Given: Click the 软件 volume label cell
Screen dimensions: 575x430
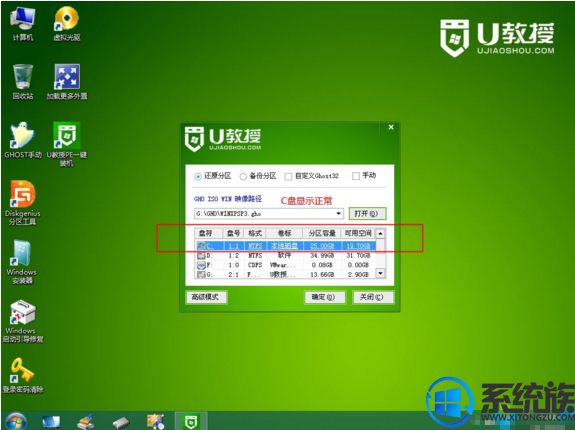Looking at the screenshot, I should (284, 255).
